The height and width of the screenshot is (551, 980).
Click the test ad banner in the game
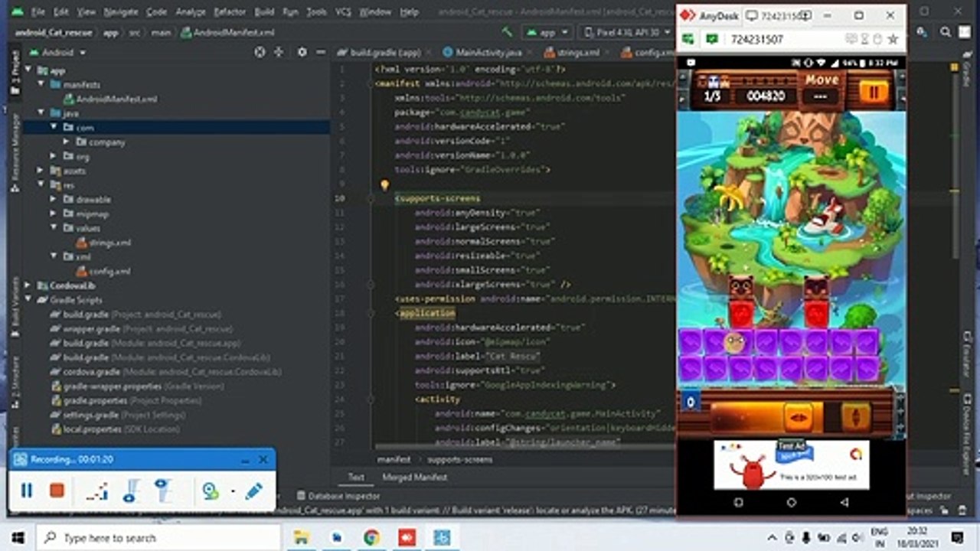pyautogui.click(x=791, y=465)
